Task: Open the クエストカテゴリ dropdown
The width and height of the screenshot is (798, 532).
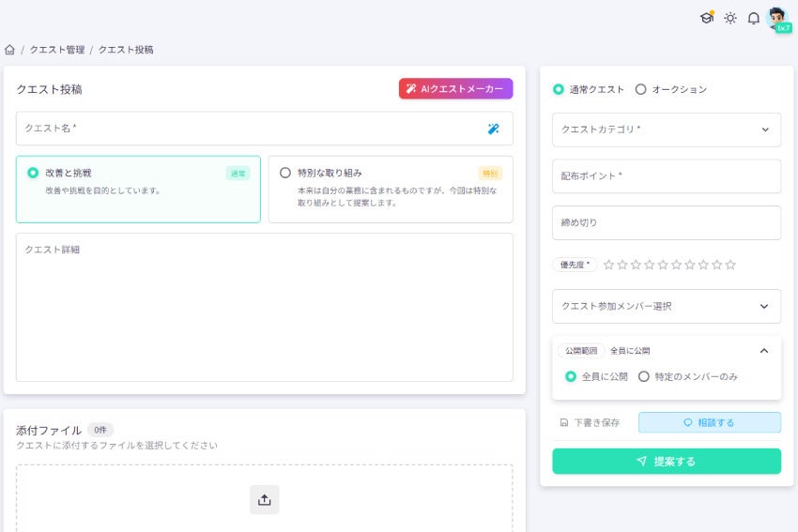Action: 667,129
